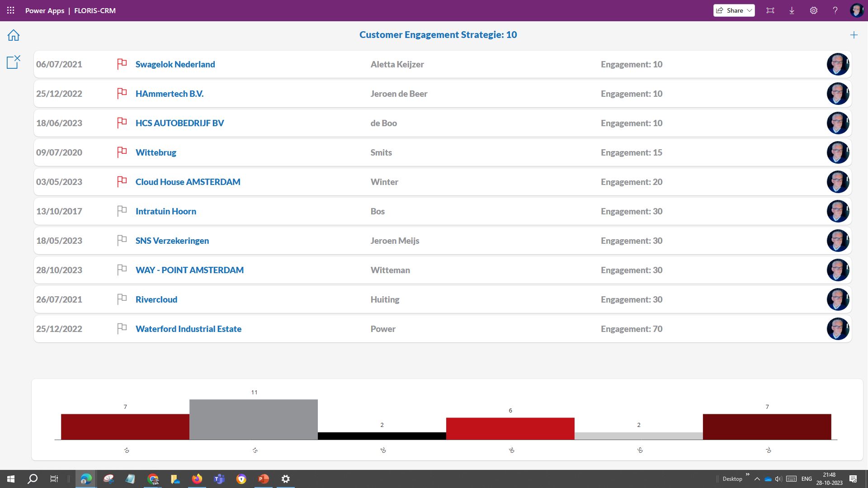The width and height of the screenshot is (868, 488).
Task: Click date 06/07/2021 in Swagelok row
Action: pyautogui.click(x=59, y=64)
